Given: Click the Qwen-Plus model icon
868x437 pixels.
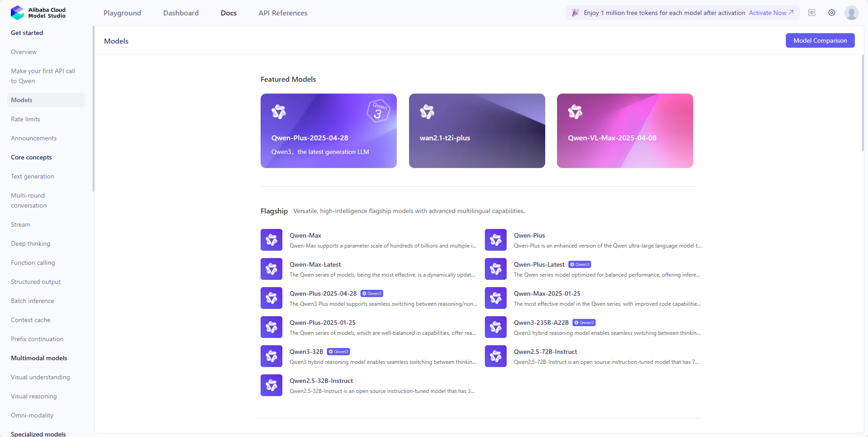Looking at the screenshot, I should pos(496,240).
